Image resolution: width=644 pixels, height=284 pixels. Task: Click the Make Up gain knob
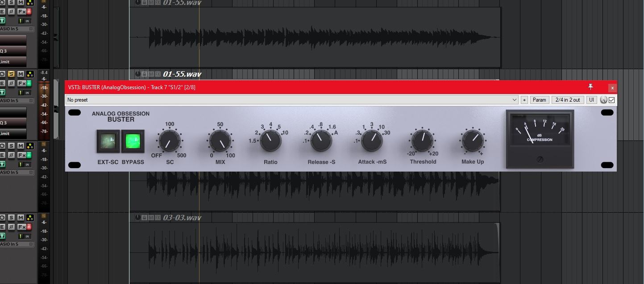[x=473, y=141]
